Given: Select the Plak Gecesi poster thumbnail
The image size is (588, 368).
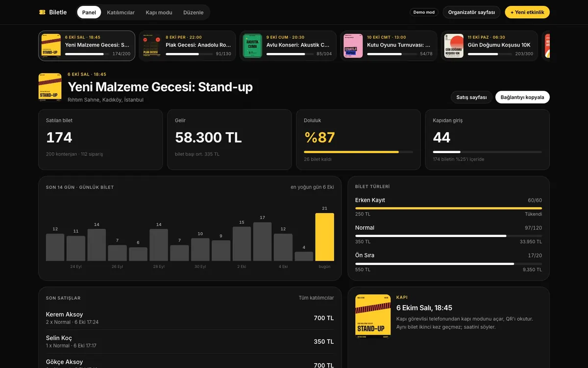Looking at the screenshot, I should point(152,46).
